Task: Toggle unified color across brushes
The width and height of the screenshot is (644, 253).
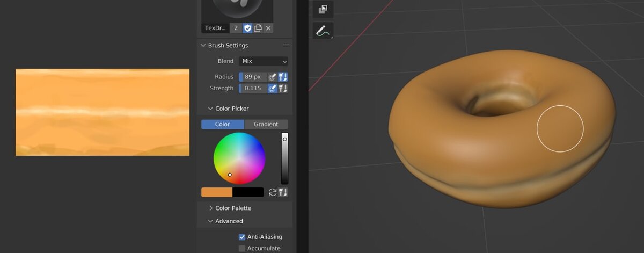Action: coord(283,192)
